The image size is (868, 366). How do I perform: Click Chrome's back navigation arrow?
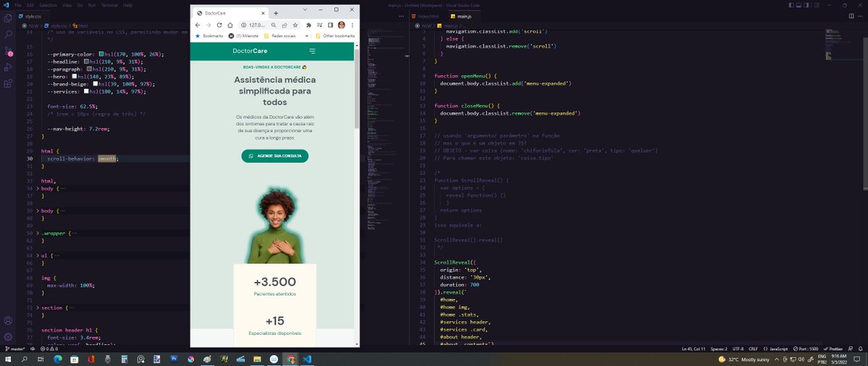tap(197, 25)
